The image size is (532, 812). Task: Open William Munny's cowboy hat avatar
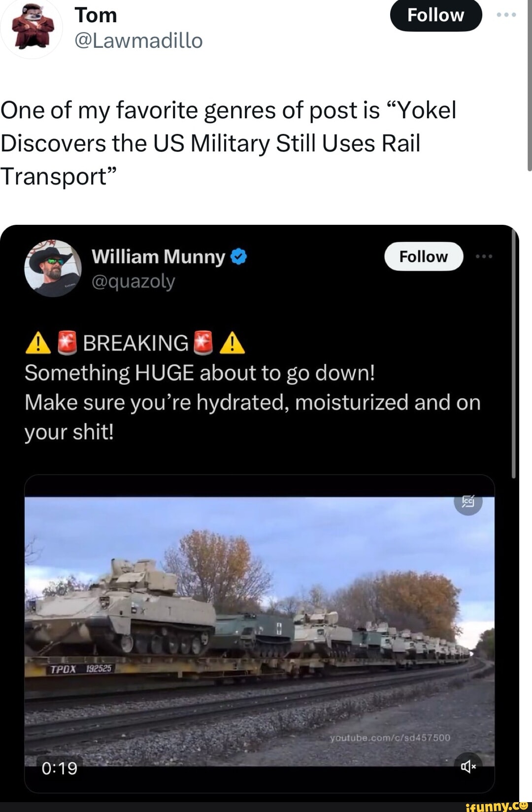tap(53, 268)
